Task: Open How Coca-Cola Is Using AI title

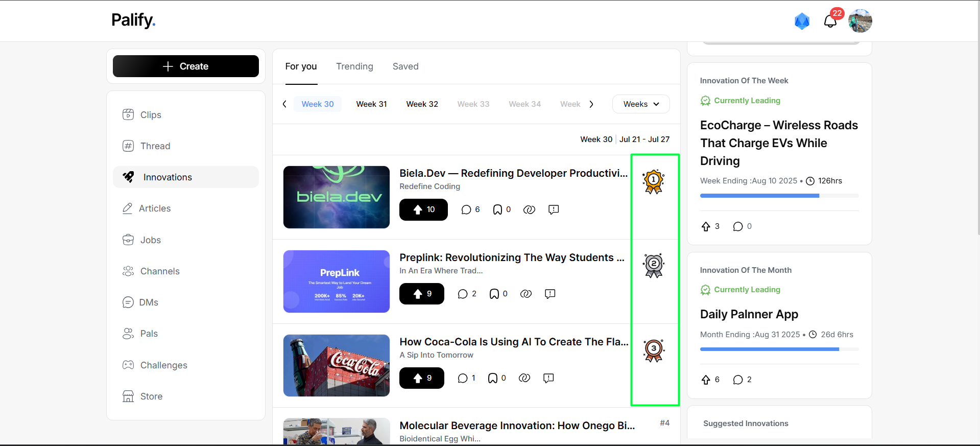Action: (x=514, y=342)
